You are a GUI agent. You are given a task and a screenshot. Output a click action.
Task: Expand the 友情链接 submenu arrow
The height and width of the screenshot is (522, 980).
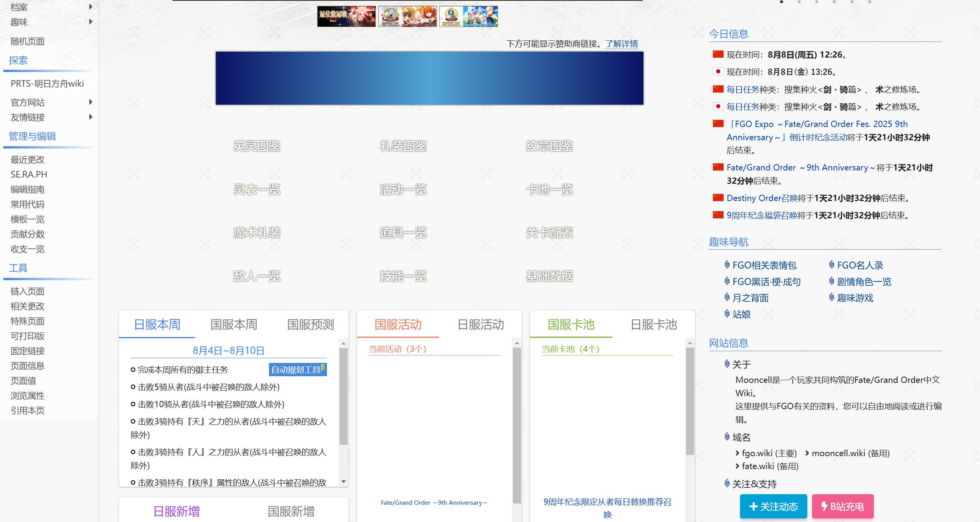(91, 117)
